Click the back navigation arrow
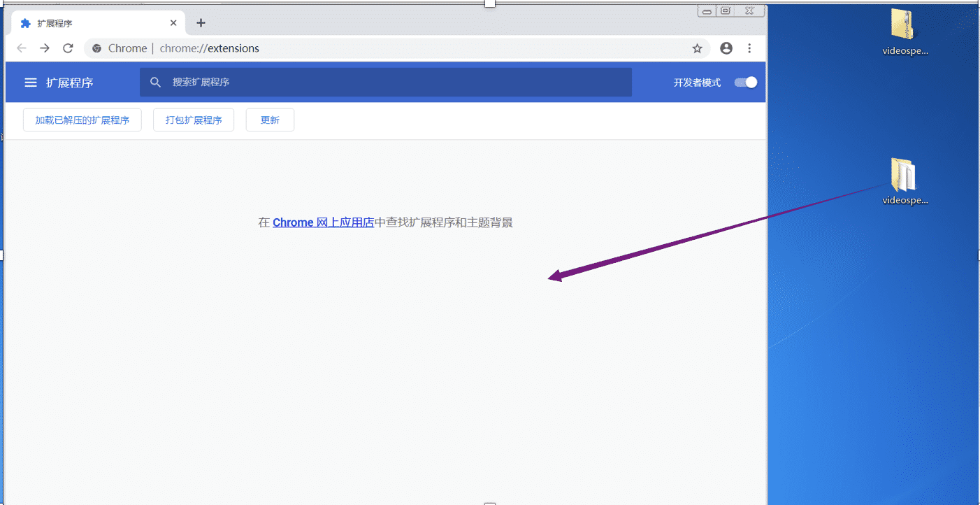 coord(22,48)
